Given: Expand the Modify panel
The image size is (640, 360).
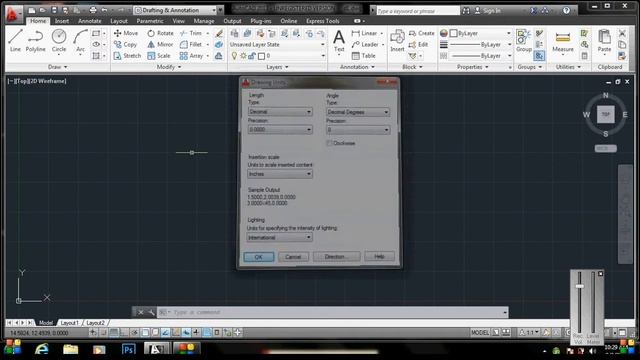Looking at the screenshot, I should tap(169, 67).
